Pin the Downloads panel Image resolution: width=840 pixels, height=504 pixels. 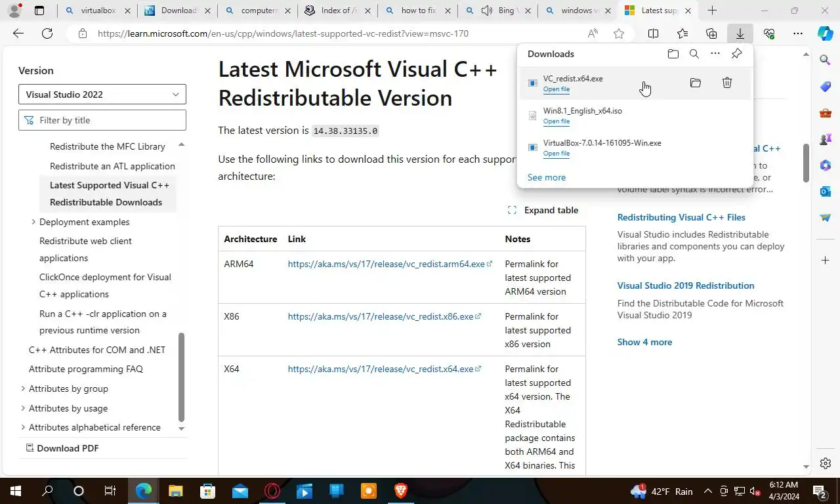pyautogui.click(x=736, y=54)
